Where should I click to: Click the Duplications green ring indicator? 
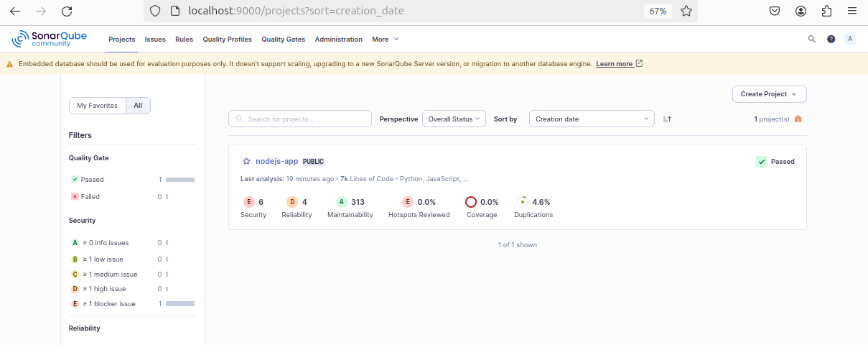[x=523, y=202]
